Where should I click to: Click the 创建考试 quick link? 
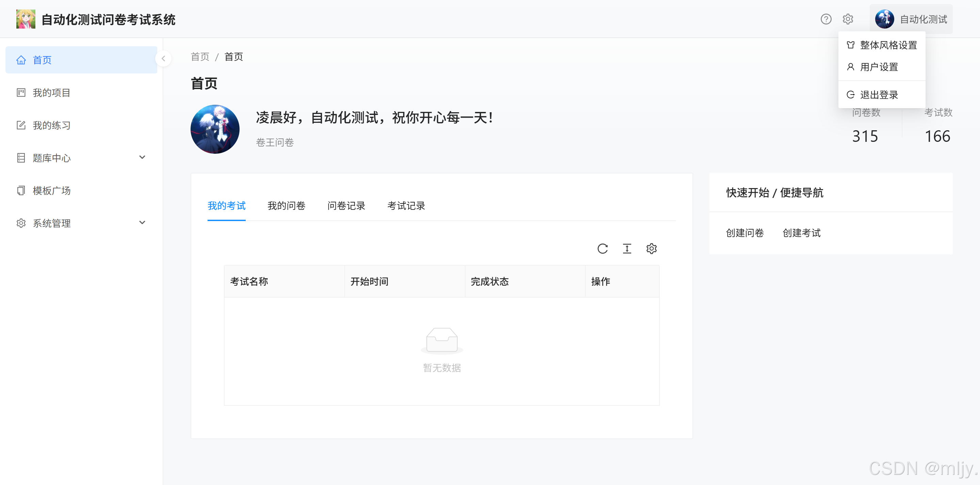(801, 233)
